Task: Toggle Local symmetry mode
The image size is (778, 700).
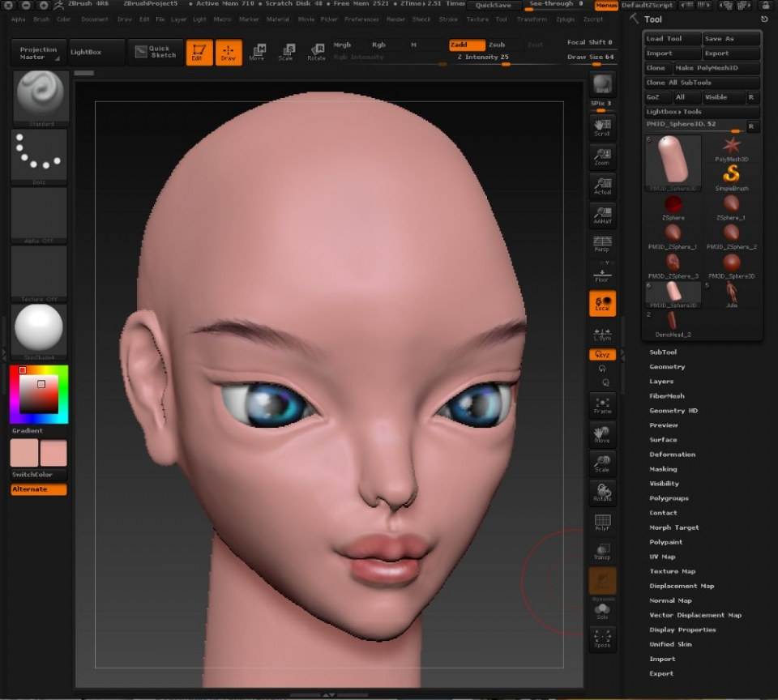Action: 602,304
